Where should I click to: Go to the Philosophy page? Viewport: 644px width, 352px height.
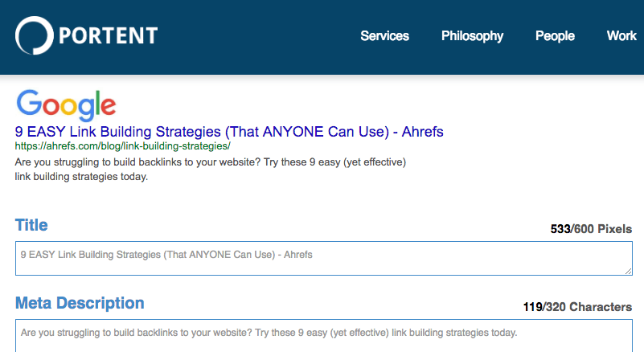pyautogui.click(x=472, y=36)
